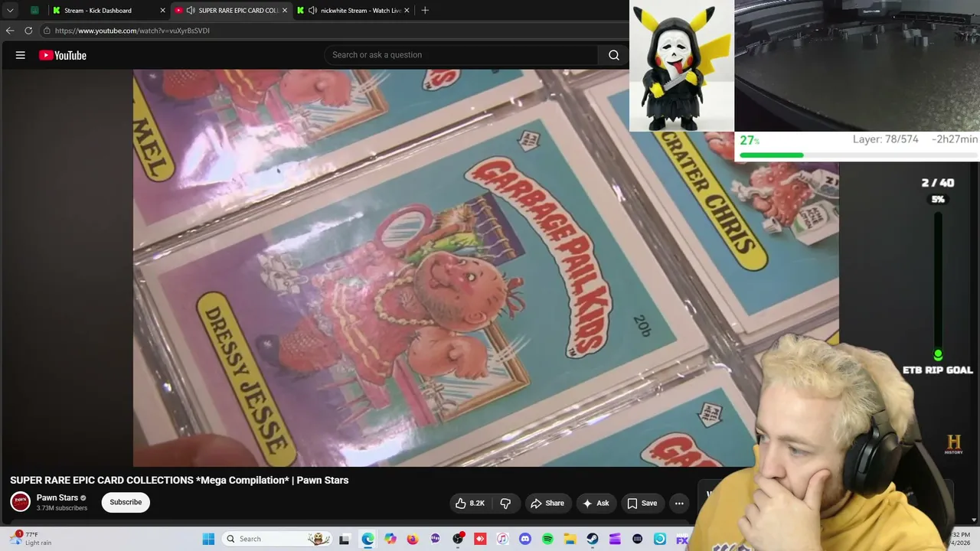Save the video to a playlist
This screenshot has width=980, height=551.
click(x=642, y=503)
